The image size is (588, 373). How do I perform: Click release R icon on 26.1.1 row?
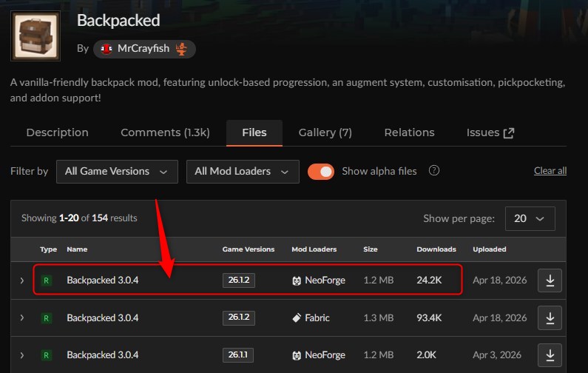click(x=46, y=355)
